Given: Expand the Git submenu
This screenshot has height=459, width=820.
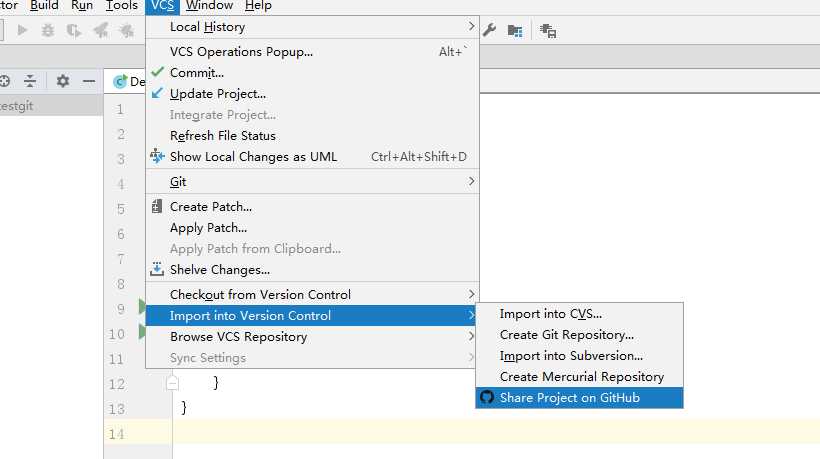Looking at the screenshot, I should click(312, 181).
